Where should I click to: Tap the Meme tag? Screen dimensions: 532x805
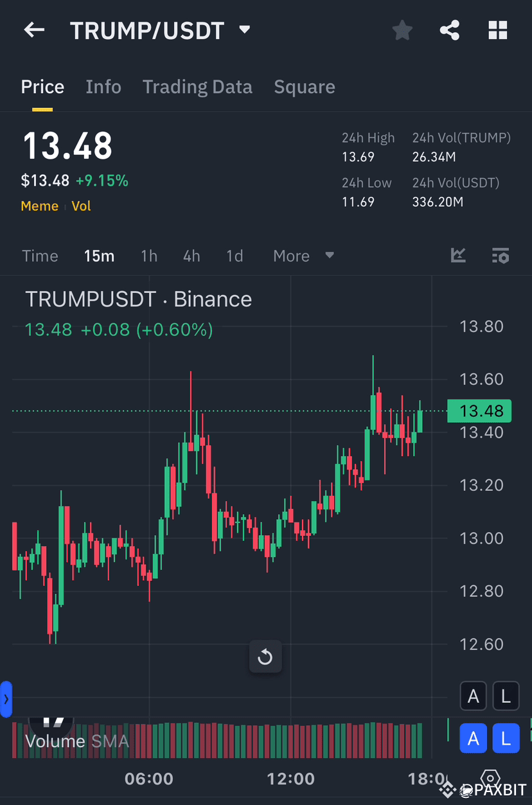tap(39, 206)
